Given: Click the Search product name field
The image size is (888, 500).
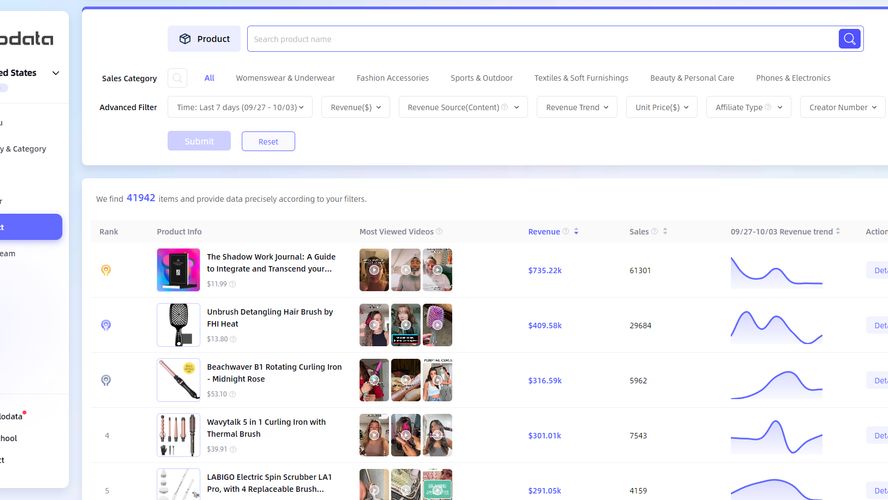Looking at the screenshot, I should [540, 39].
